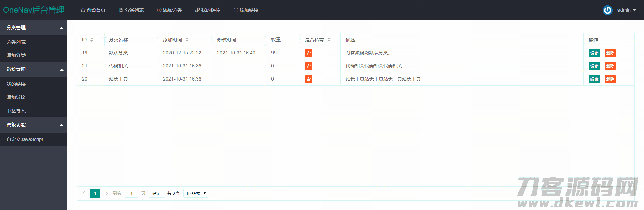
Task: Edit the 默认分类 category row
Action: 594,53
